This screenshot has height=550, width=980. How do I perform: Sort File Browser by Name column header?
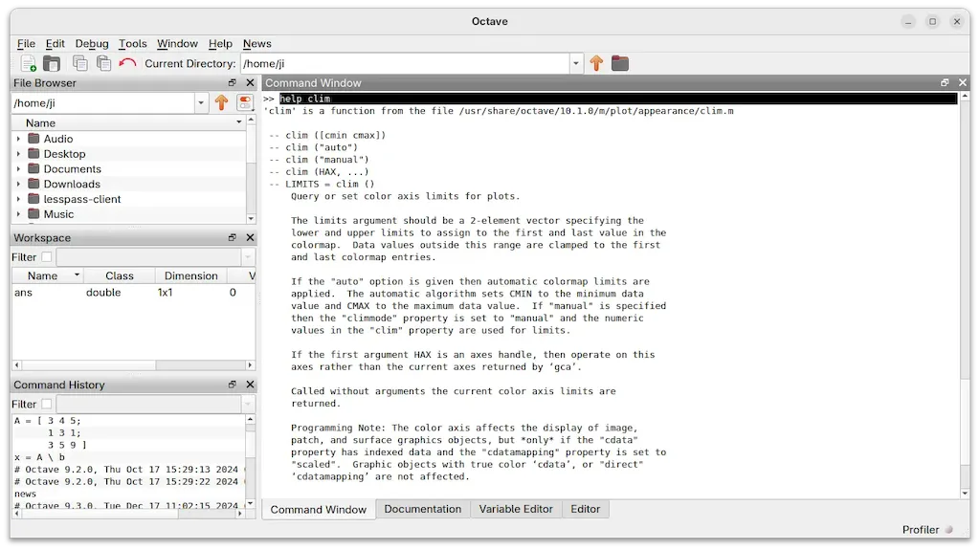[128, 123]
